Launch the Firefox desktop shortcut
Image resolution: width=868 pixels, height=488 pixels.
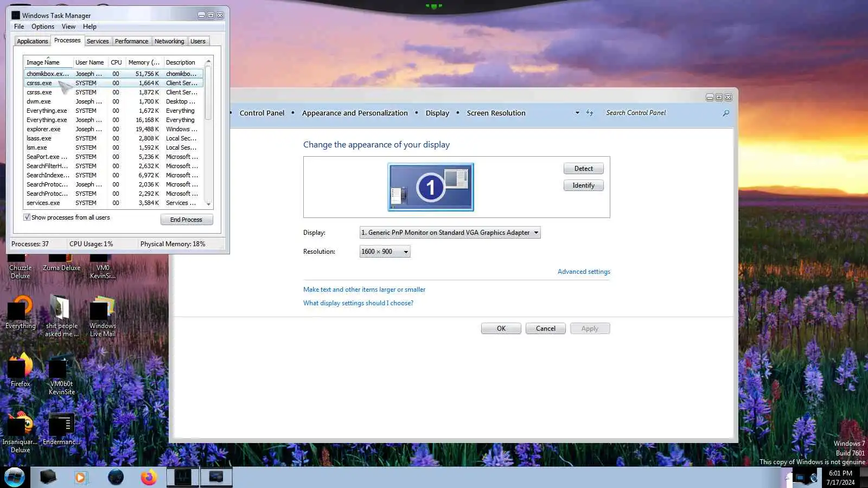[21, 370]
